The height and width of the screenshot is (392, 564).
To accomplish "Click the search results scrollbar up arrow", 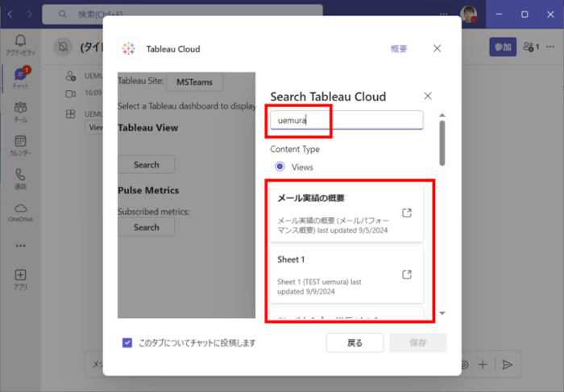I will click(442, 115).
